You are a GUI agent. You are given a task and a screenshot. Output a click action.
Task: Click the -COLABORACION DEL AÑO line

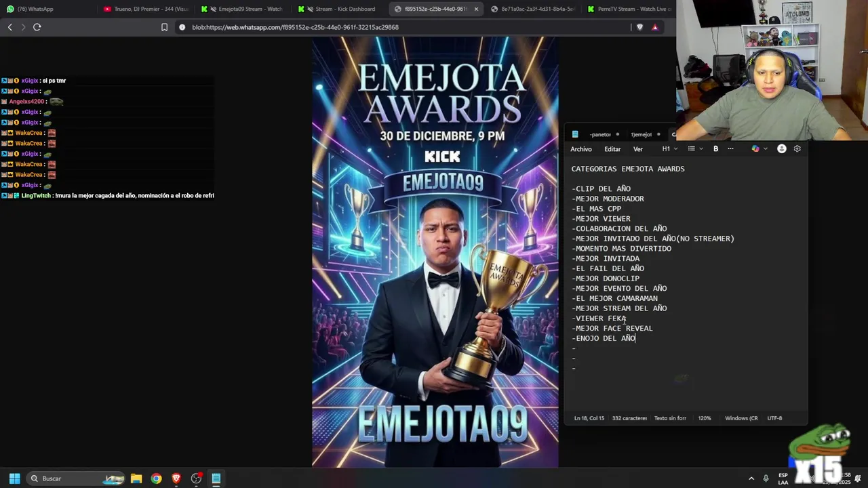click(619, 228)
